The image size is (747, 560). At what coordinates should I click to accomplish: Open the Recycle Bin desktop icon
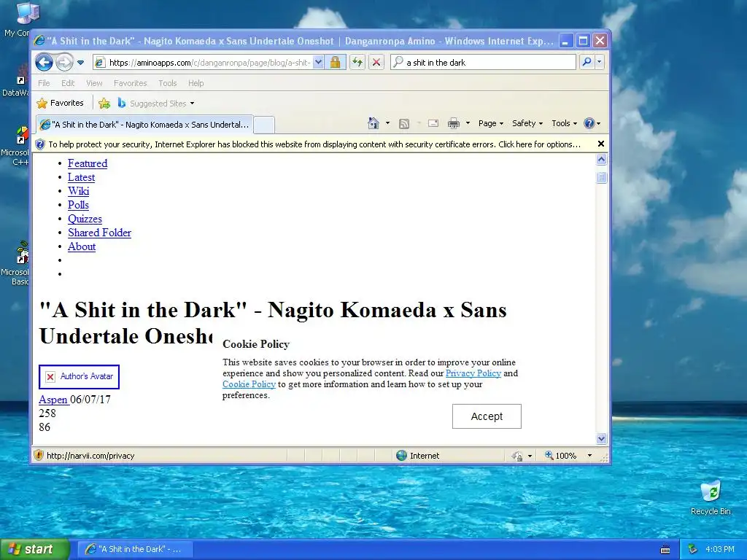[x=711, y=498]
